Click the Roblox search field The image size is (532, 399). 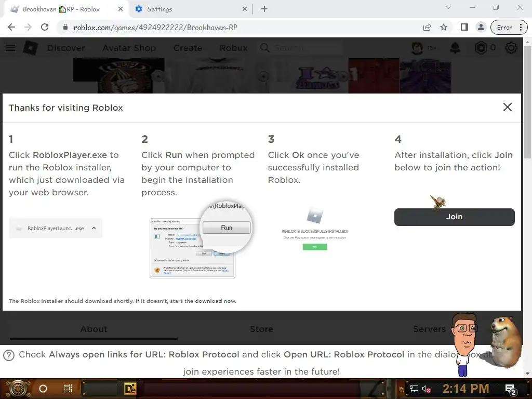(x=300, y=48)
